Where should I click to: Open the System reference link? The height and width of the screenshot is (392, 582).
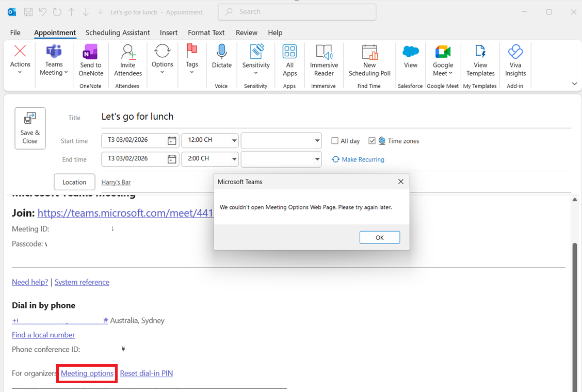82,282
